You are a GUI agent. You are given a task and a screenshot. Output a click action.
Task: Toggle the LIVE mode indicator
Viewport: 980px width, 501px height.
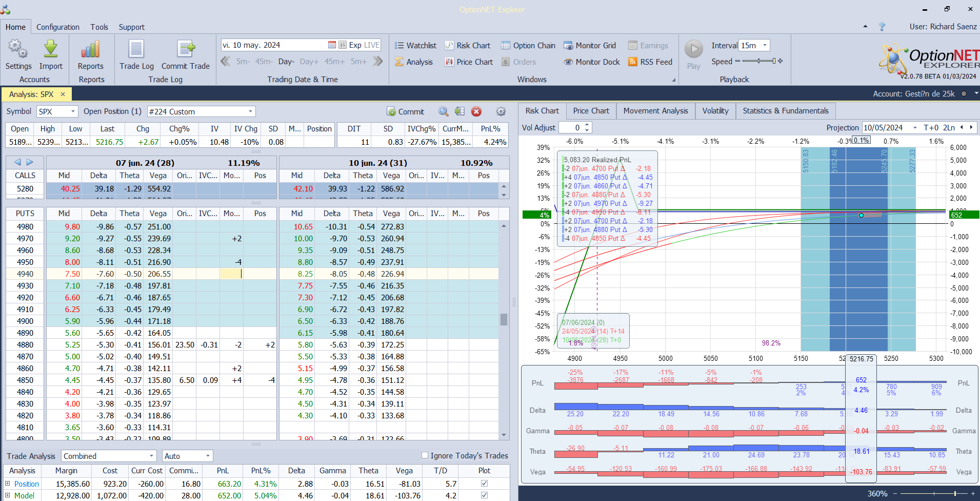tap(372, 45)
